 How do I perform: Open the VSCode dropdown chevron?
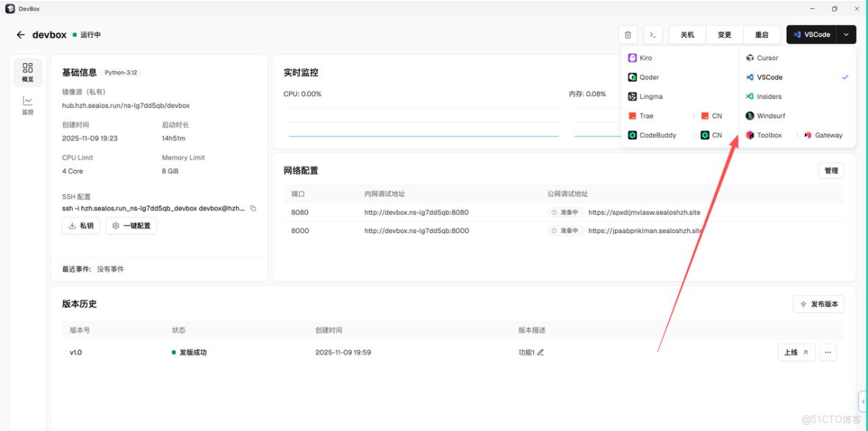tap(845, 34)
